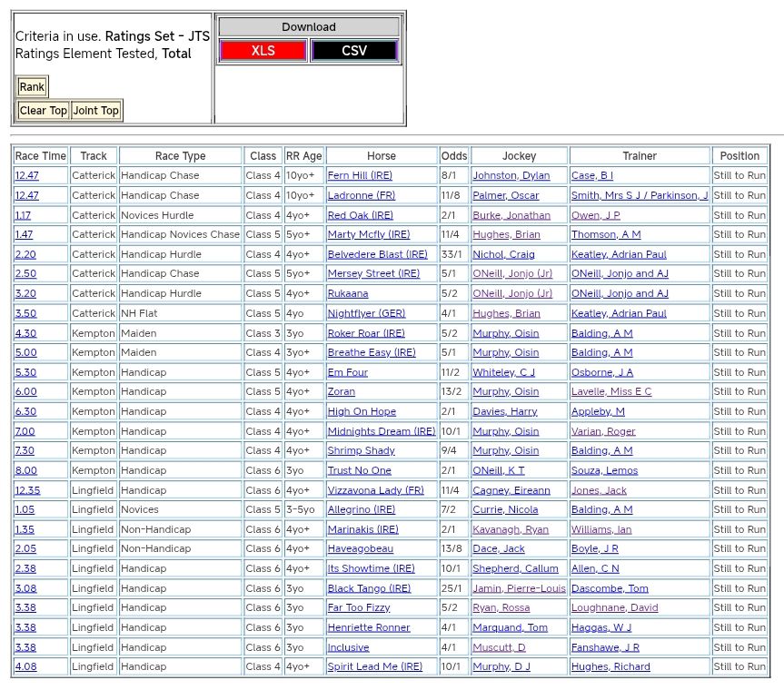Click the Clear Top button
This screenshot has height=690, width=784.
[44, 111]
